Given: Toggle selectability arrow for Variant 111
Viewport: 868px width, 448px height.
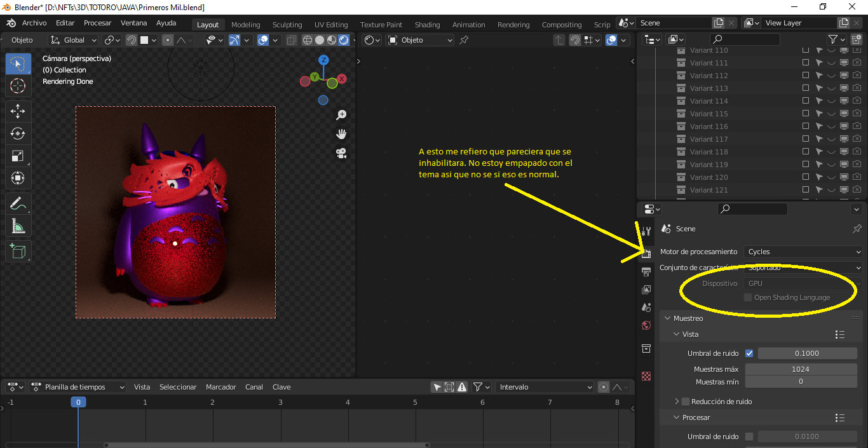Looking at the screenshot, I should tap(819, 63).
